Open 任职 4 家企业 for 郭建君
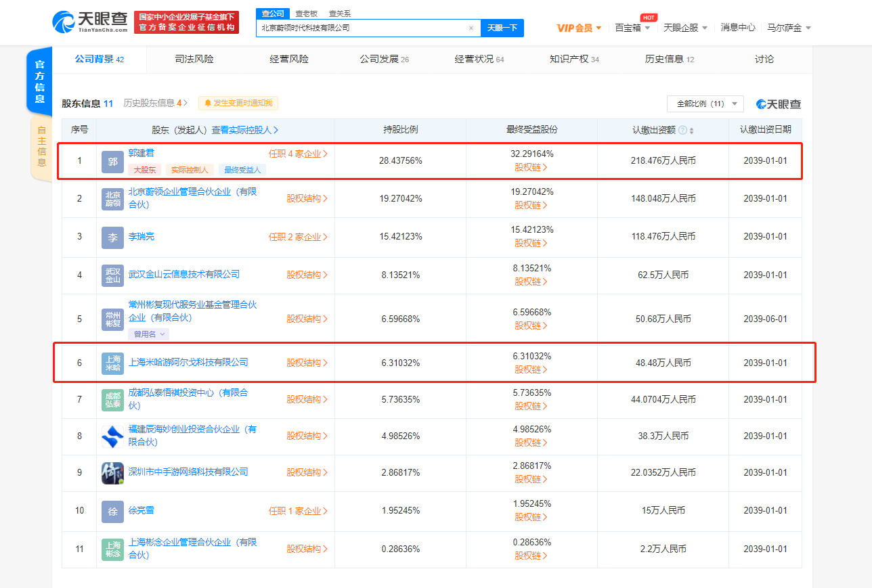 tap(298, 154)
